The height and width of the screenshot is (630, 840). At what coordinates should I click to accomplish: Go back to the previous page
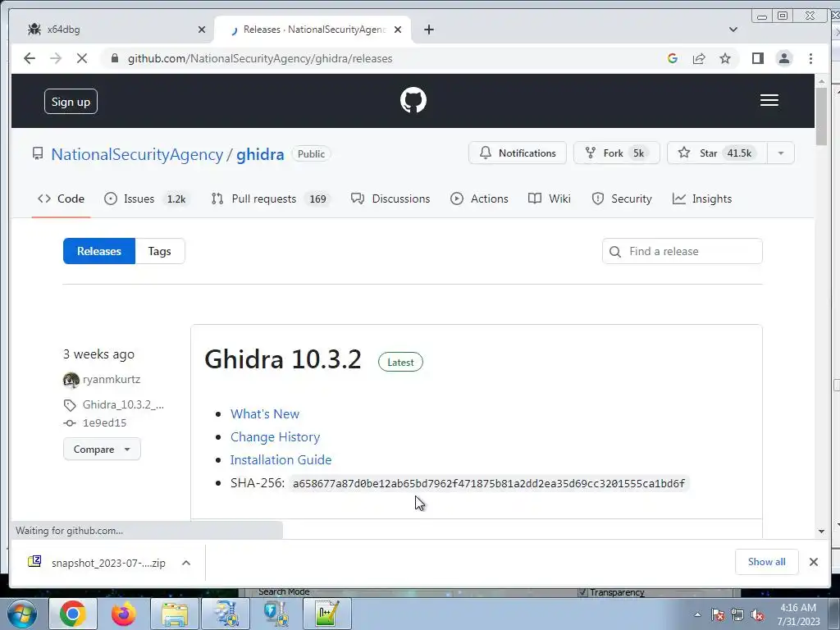[x=30, y=58]
